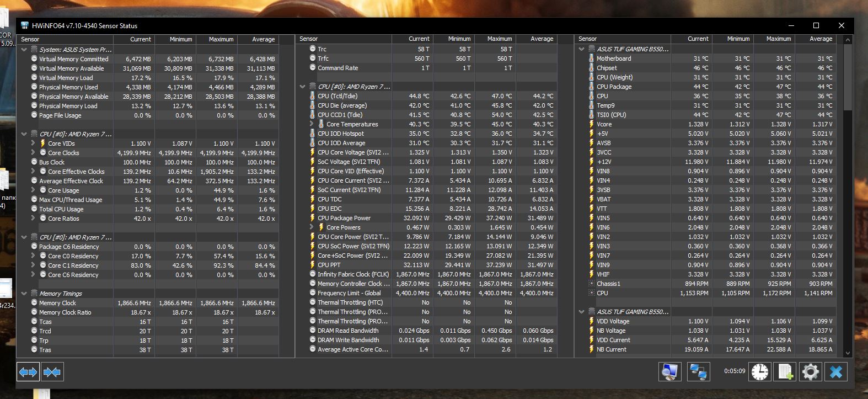868x399 pixels.
Task: Click the round icon beside Infinity Fabric Clock
Action: [x=313, y=274]
